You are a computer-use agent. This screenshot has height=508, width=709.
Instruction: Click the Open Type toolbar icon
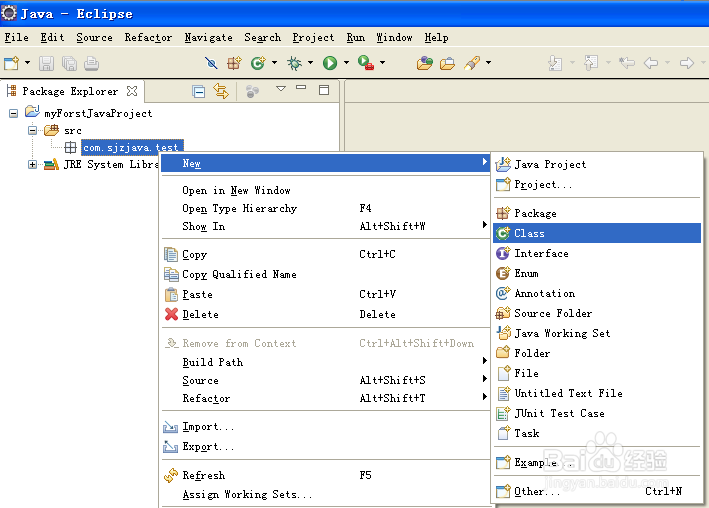point(425,63)
